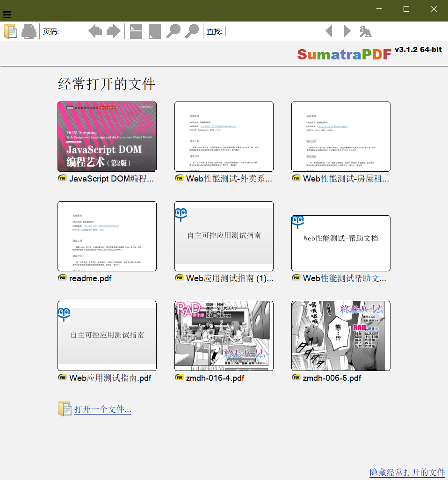Click the Web应用测试指南 (1) file name

pos(230,278)
